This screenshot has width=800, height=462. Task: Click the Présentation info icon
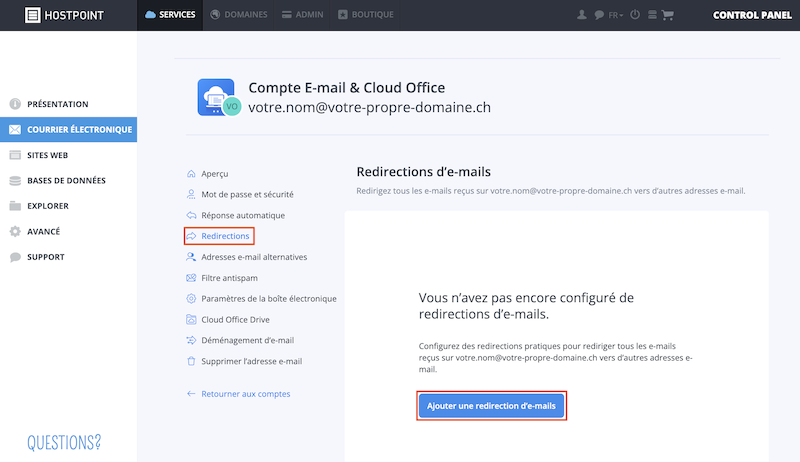[x=15, y=104]
